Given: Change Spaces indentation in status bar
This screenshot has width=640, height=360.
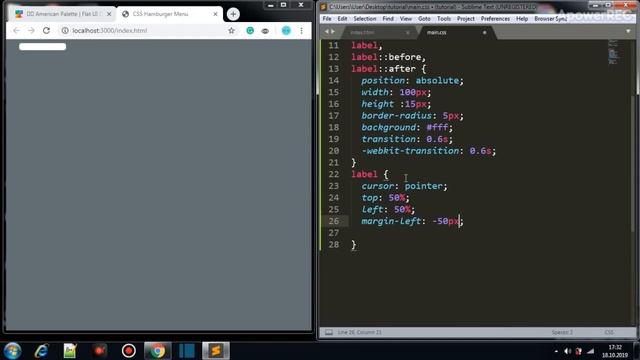Looking at the screenshot, I should tap(562, 332).
